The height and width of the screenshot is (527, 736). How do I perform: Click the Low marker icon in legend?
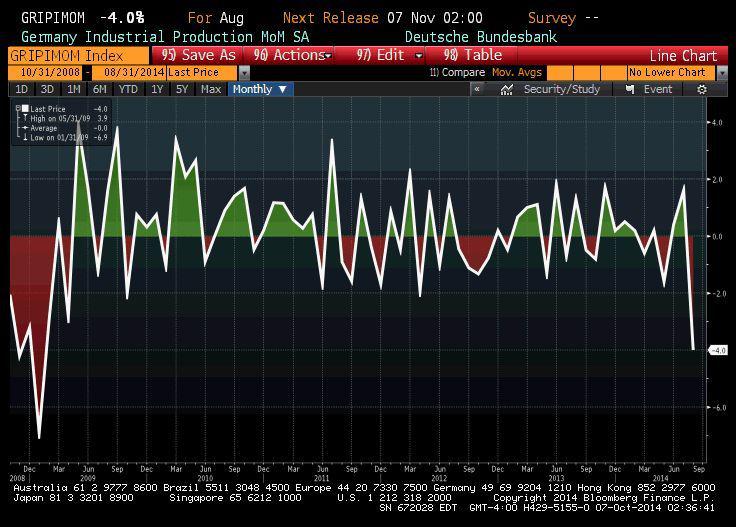point(23,136)
